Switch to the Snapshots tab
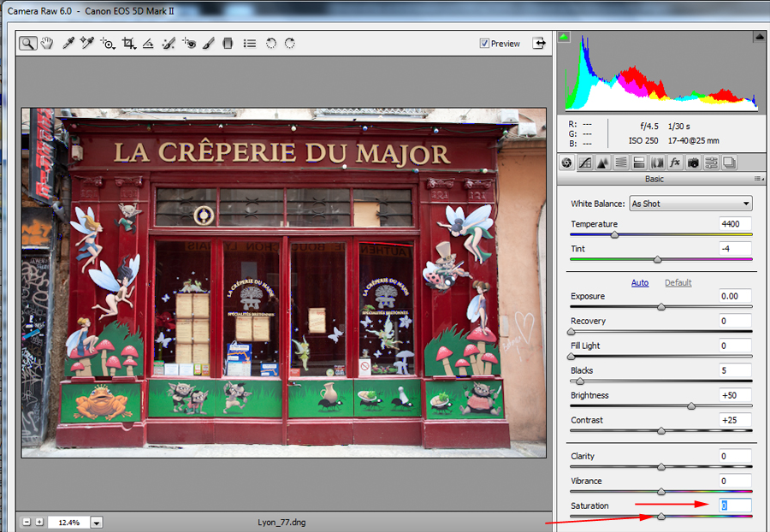Image resolution: width=770 pixels, height=532 pixels. [x=730, y=163]
